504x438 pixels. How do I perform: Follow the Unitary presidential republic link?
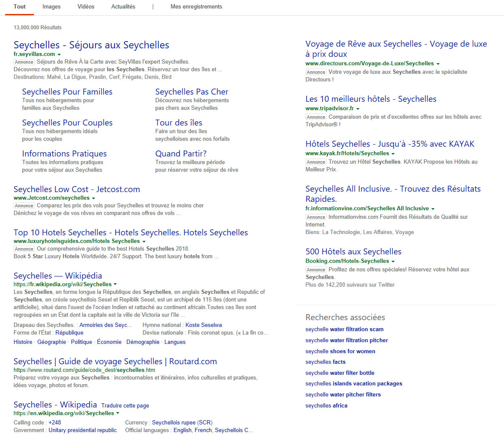pos(83,430)
